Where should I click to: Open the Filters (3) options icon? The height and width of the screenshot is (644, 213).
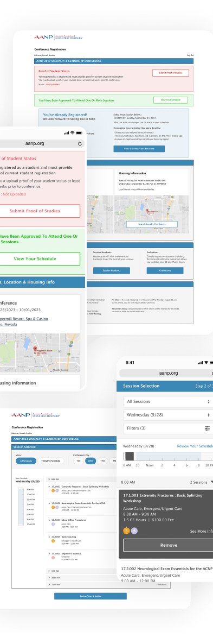207,428
